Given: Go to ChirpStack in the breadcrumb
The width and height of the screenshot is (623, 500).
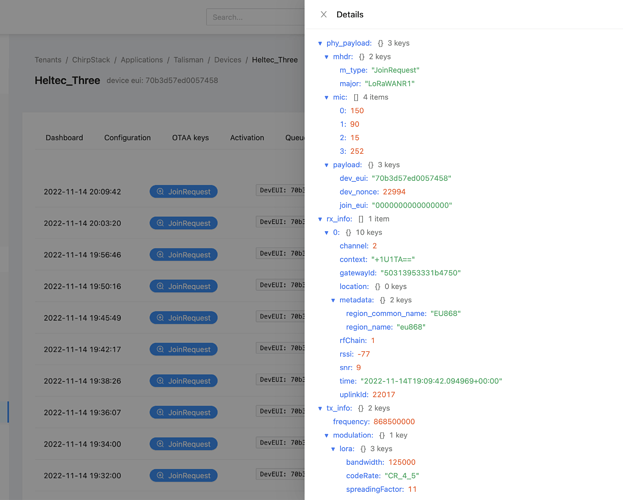Looking at the screenshot, I should (91, 60).
